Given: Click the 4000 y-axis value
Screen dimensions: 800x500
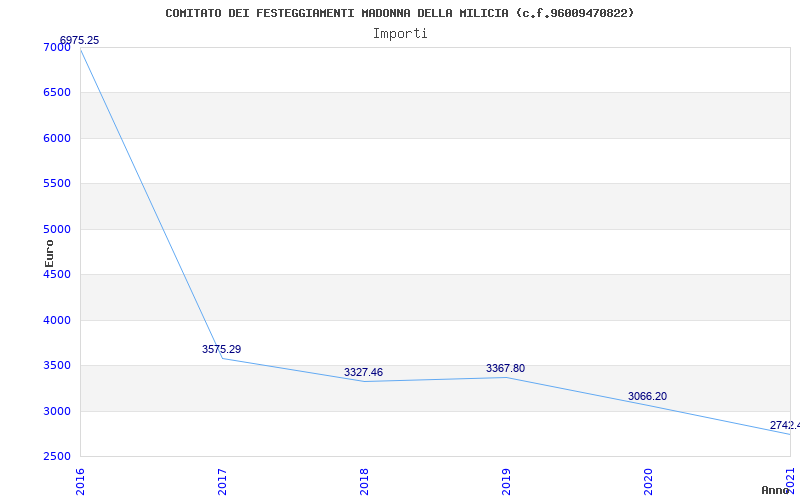Looking at the screenshot, I should [x=57, y=320].
